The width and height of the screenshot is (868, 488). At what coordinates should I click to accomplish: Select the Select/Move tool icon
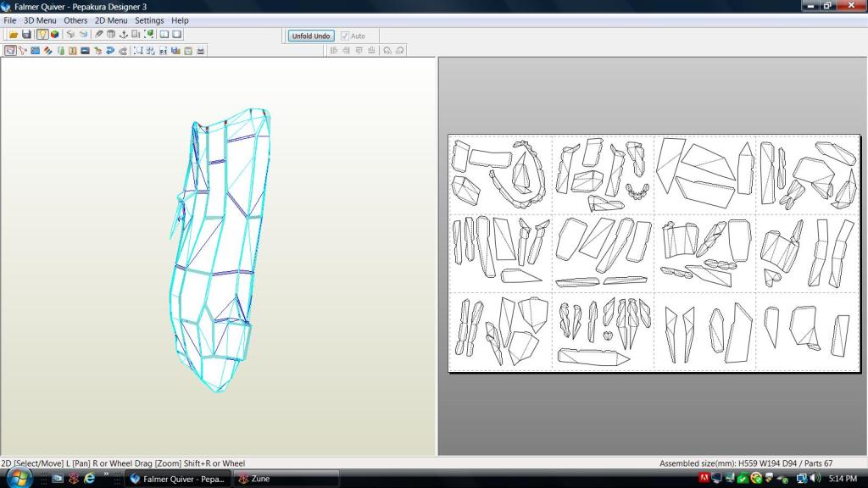10,50
